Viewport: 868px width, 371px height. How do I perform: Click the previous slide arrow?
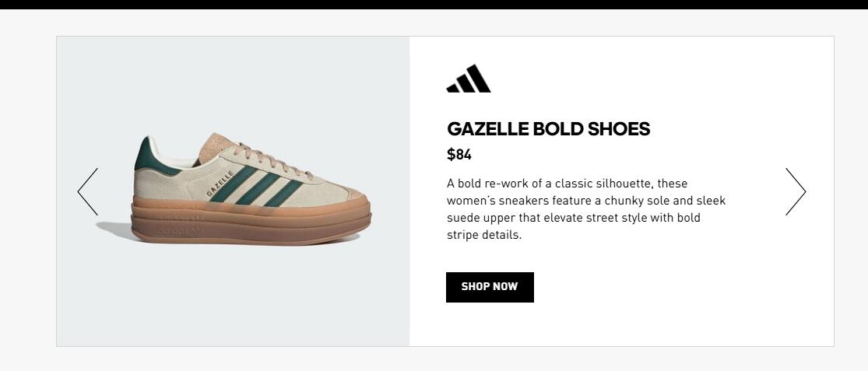[x=88, y=191]
